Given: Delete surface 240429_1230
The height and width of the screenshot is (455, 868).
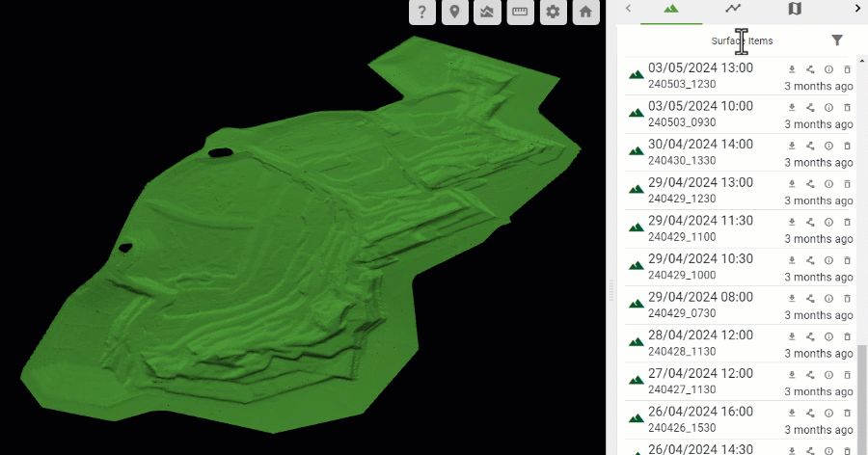Looking at the screenshot, I should click(847, 184).
